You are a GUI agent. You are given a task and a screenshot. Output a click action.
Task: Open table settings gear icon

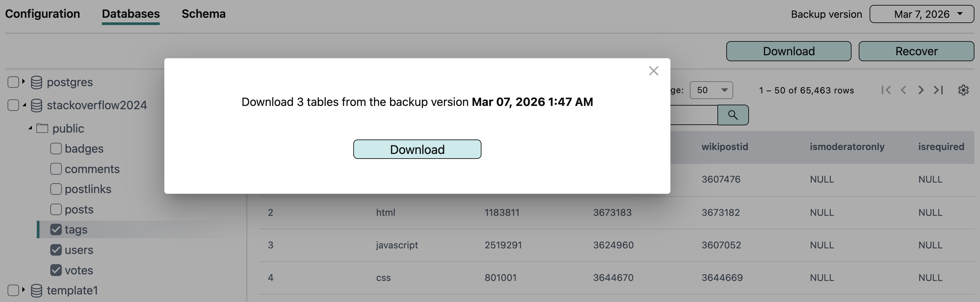pos(963,90)
